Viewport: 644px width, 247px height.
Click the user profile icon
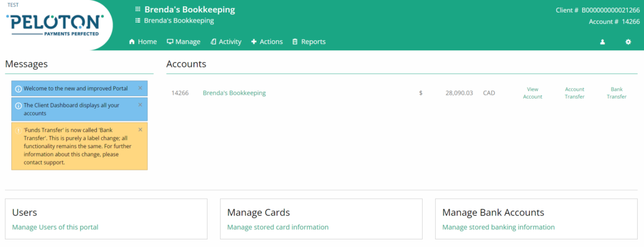pos(602,42)
